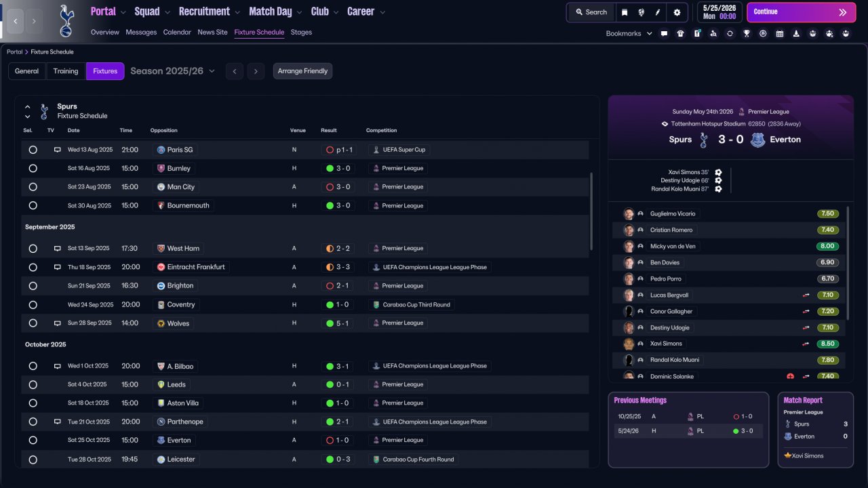Click the Leeds club badge icon
This screenshot has height=488, width=868.
coord(161,384)
